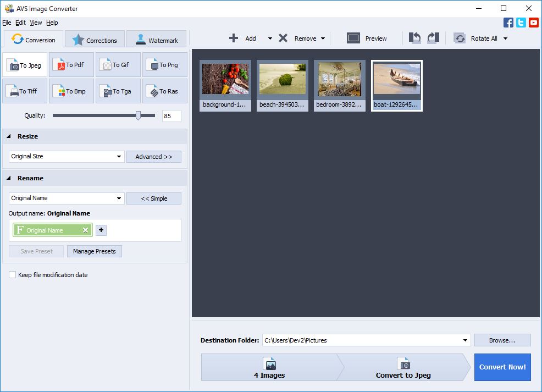Choose the To Bmp output format
Screen dimensions: 542x392
71,91
